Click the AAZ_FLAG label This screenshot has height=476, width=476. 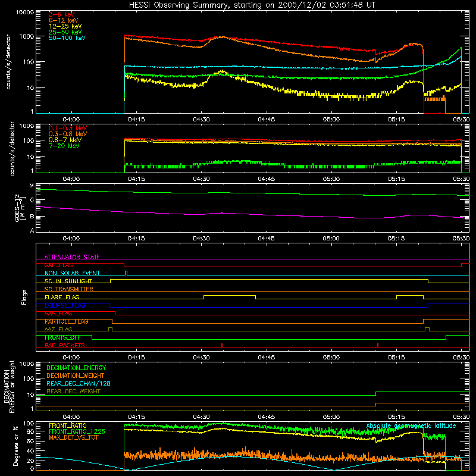tap(58, 329)
